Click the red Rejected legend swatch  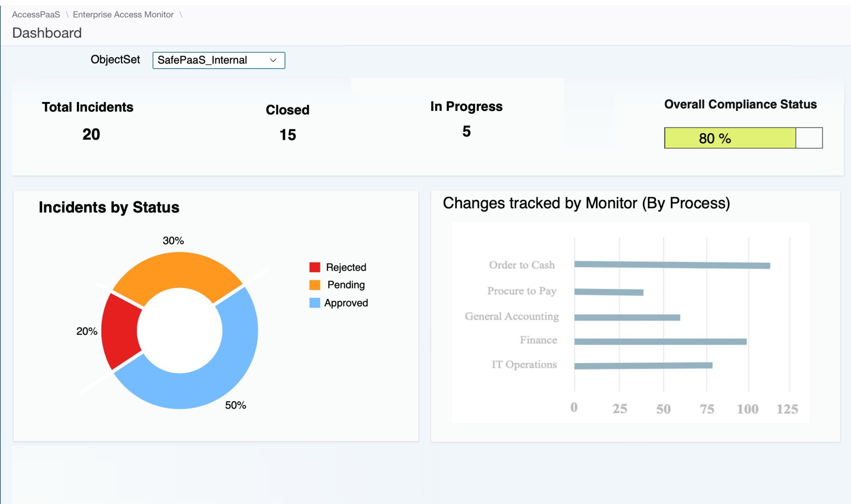click(x=315, y=267)
